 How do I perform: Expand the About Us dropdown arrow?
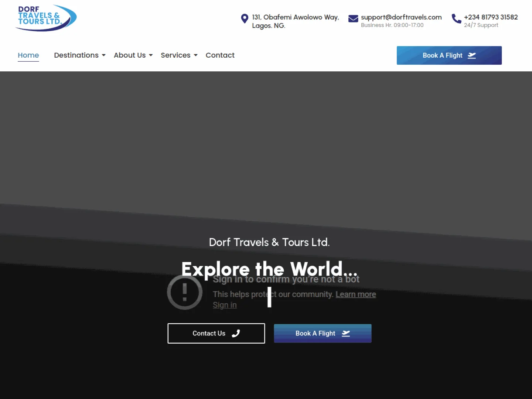[x=151, y=55]
